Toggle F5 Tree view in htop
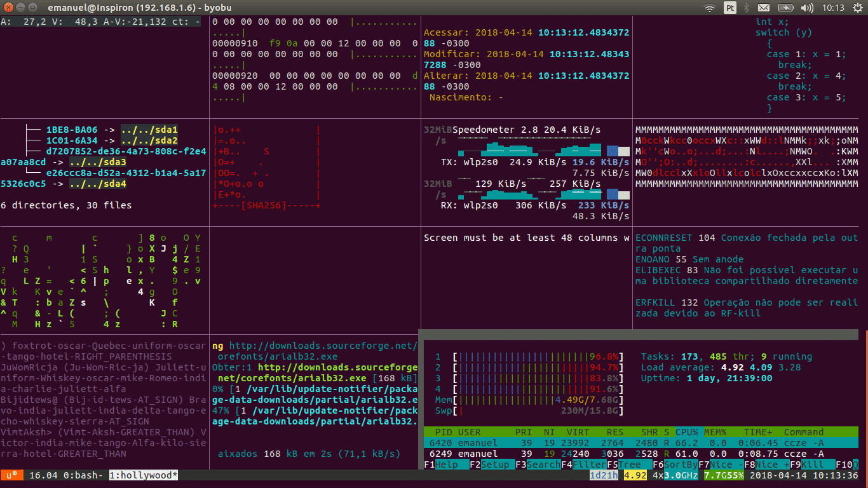Viewport: 868px width, 488px height. coord(629,464)
